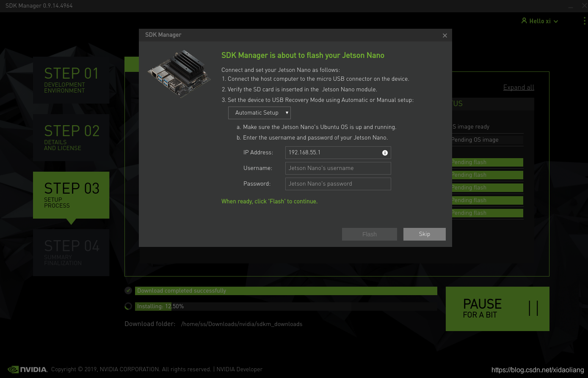
Task: Click PAUSE FOR A BIT button
Action: click(x=497, y=309)
